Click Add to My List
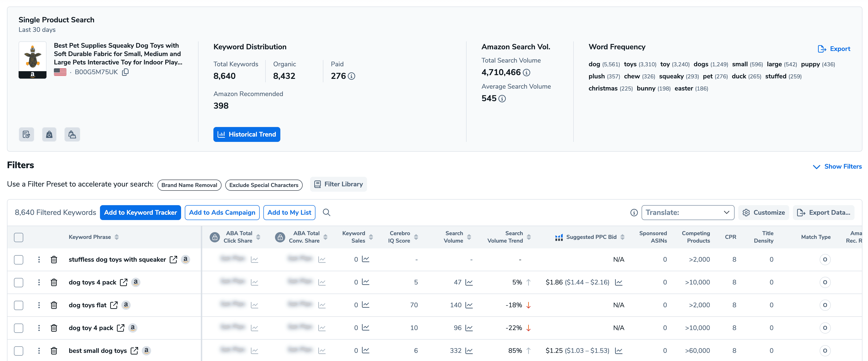868x361 pixels. pyautogui.click(x=289, y=212)
